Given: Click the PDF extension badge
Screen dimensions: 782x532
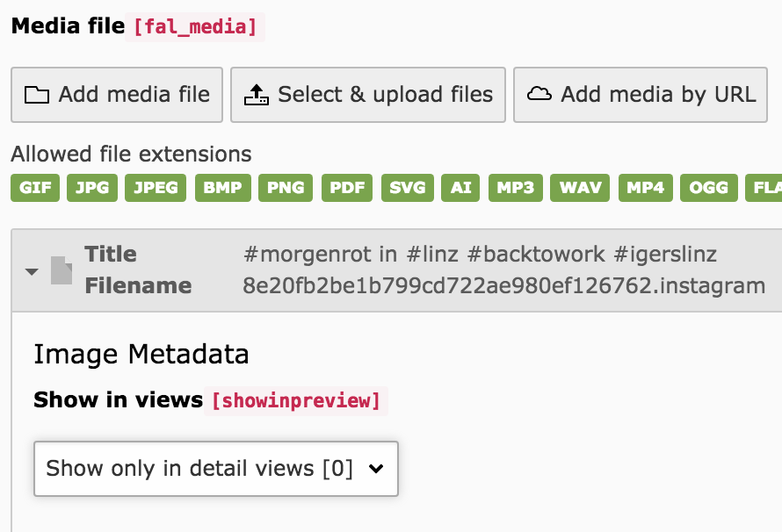Looking at the screenshot, I should point(347,188).
